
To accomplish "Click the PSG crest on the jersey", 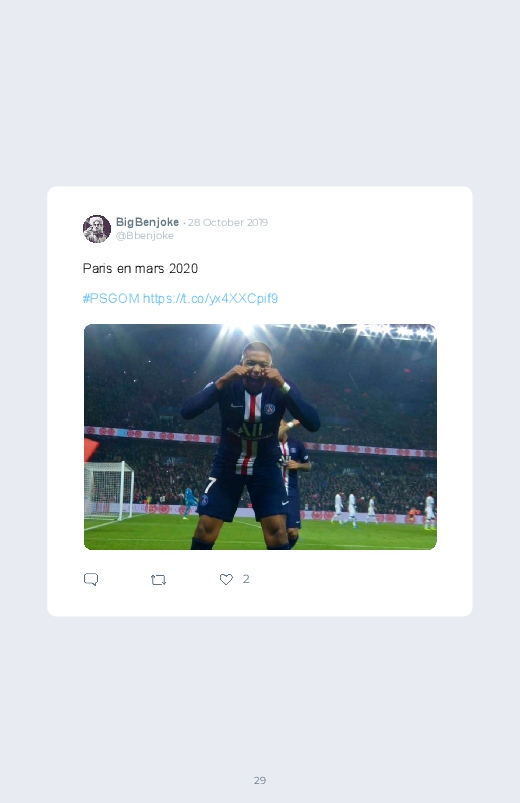I will click(x=269, y=409).
